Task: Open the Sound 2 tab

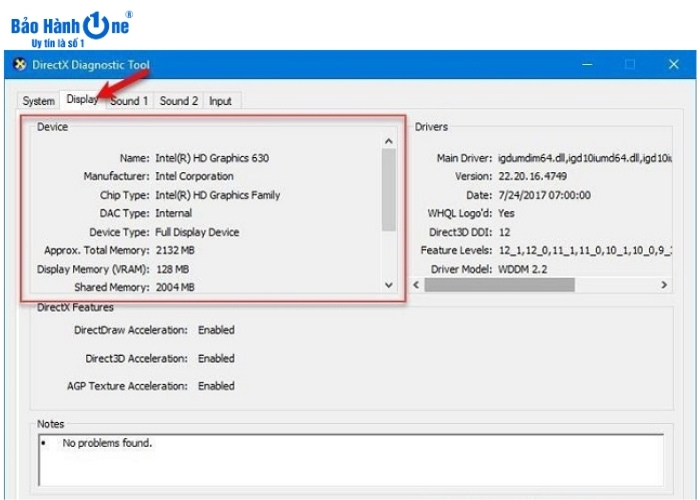Action: pyautogui.click(x=179, y=101)
